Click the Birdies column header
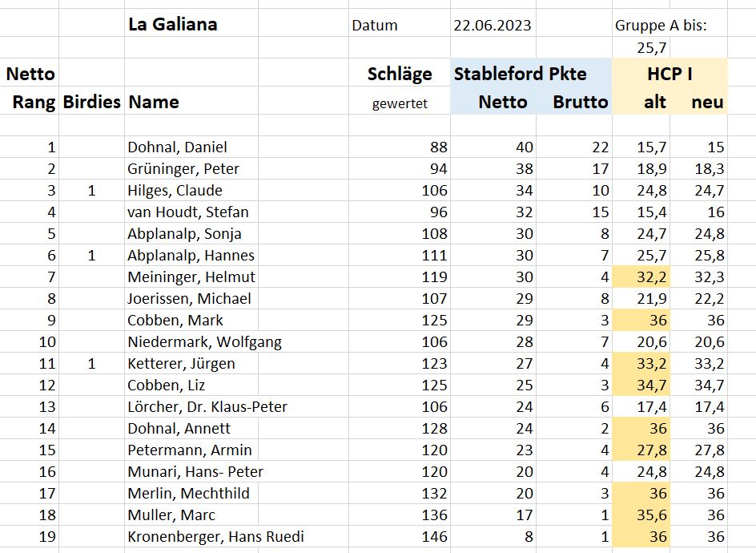This screenshot has width=756, height=553. point(91,102)
